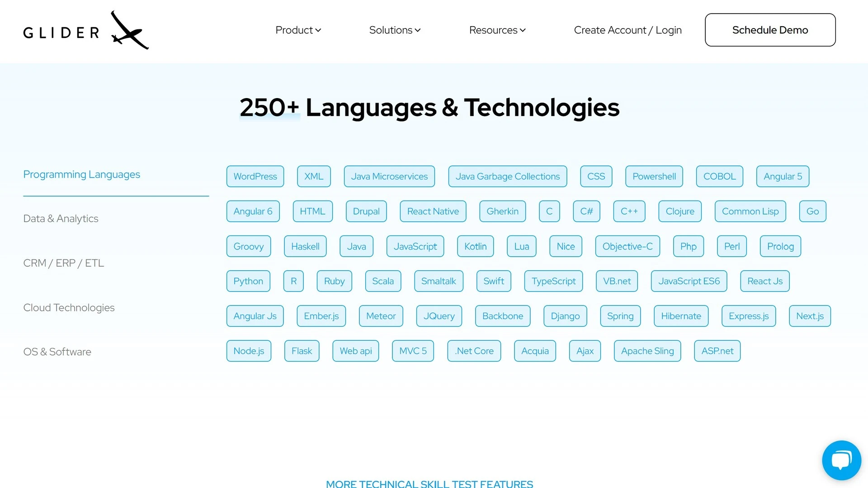The height and width of the screenshot is (488, 868).
Task: Select the Clojure tag
Action: tap(680, 211)
